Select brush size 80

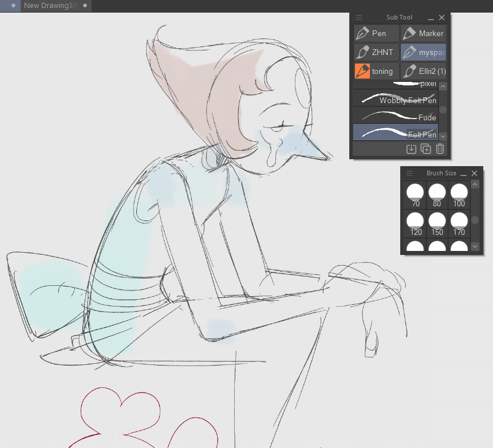437,195
